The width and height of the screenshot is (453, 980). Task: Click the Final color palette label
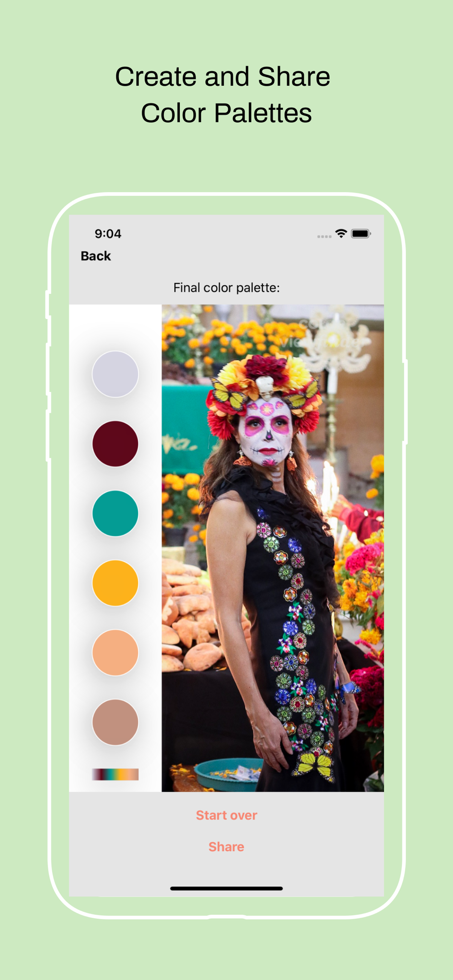pos(226,288)
